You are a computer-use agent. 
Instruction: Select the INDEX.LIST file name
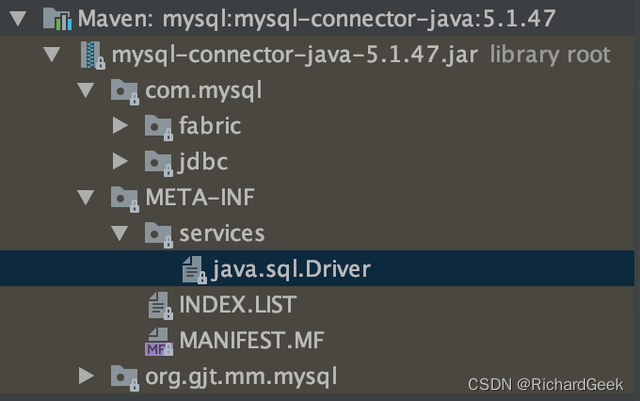tap(238, 305)
